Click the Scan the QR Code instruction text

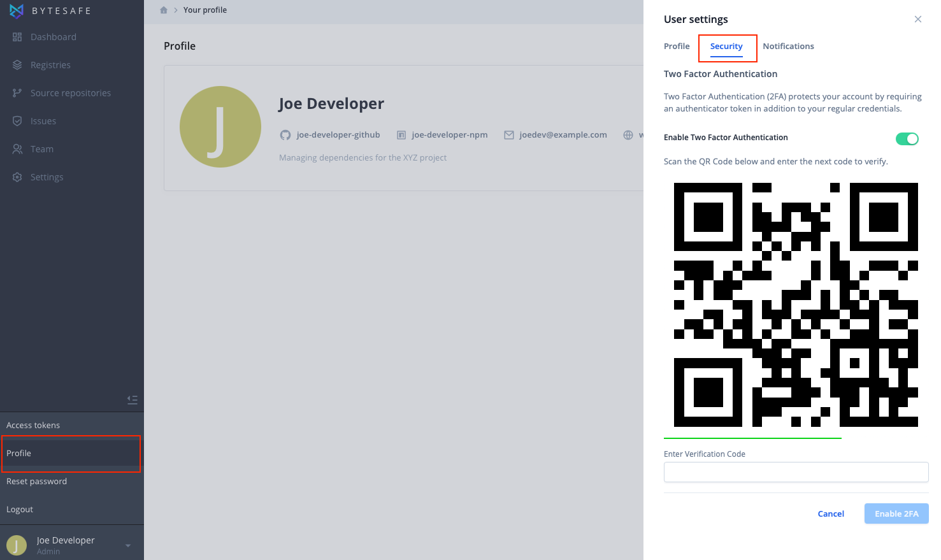pyautogui.click(x=776, y=162)
